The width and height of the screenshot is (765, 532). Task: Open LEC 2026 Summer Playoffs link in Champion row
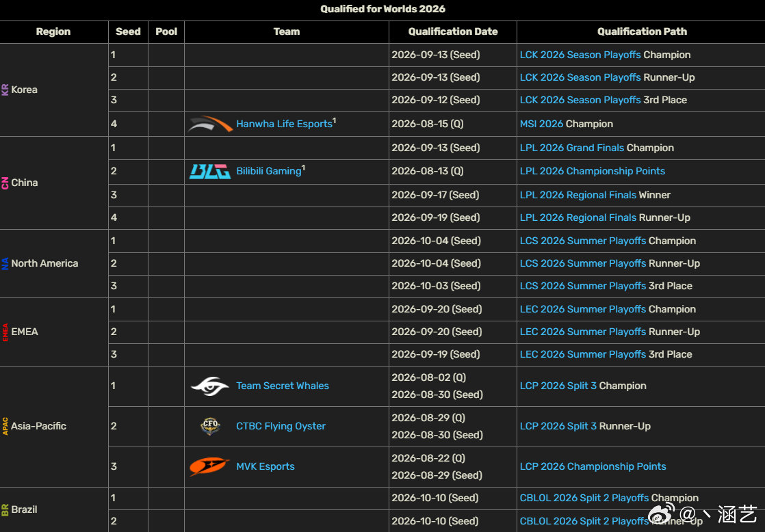[x=582, y=309]
